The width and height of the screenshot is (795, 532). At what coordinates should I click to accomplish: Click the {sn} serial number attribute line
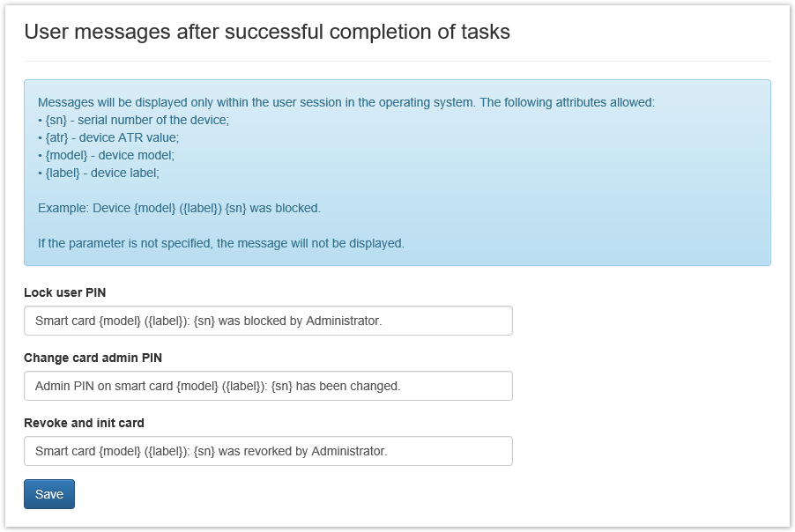pos(134,120)
